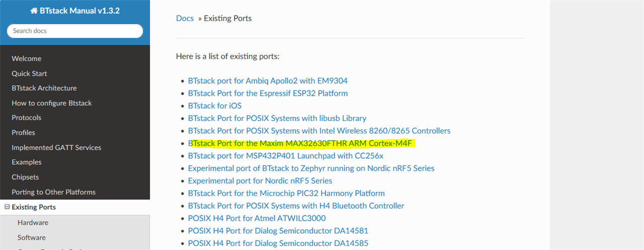Open the Ambiq Apollo2 with EM9304 port link
The width and height of the screenshot is (644, 250).
tap(268, 81)
